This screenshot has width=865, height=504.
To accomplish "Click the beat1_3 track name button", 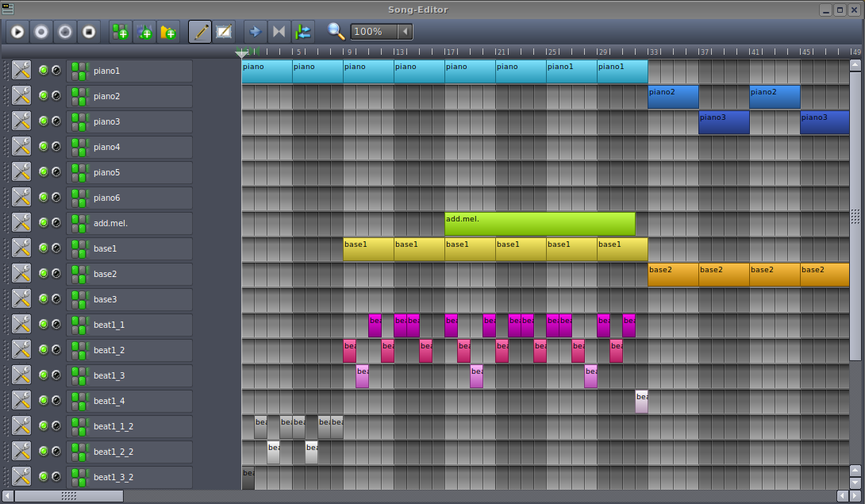I will 129,375.
